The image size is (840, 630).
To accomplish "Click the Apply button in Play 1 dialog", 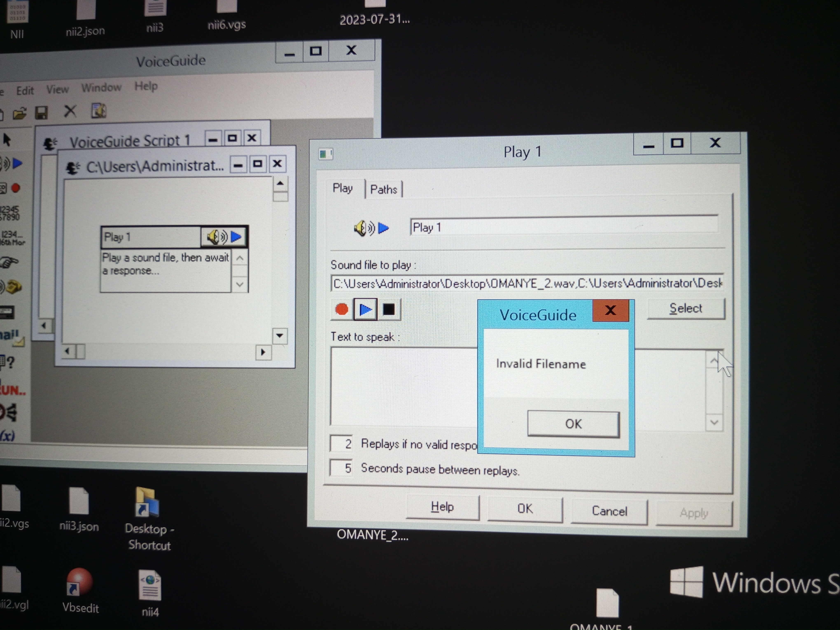I will coord(694,513).
